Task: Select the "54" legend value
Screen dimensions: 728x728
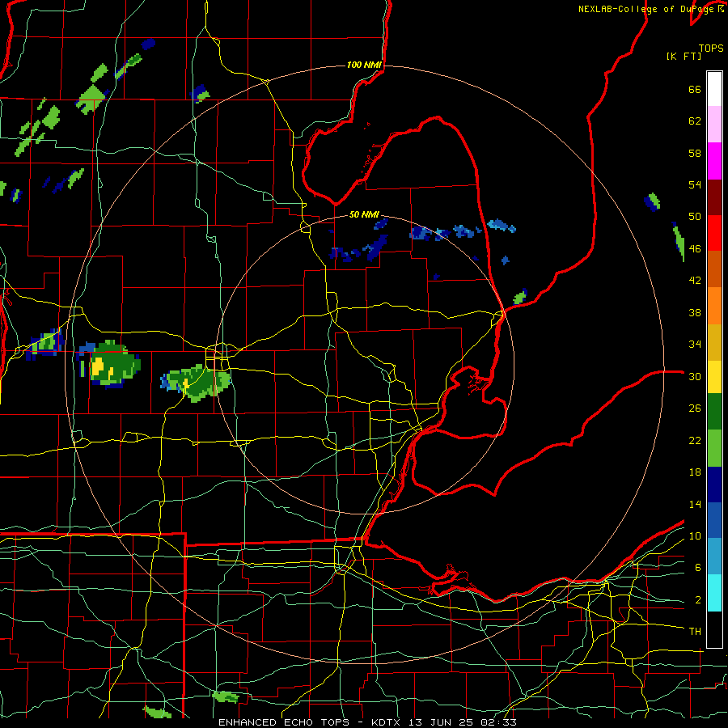Action: coord(695,184)
